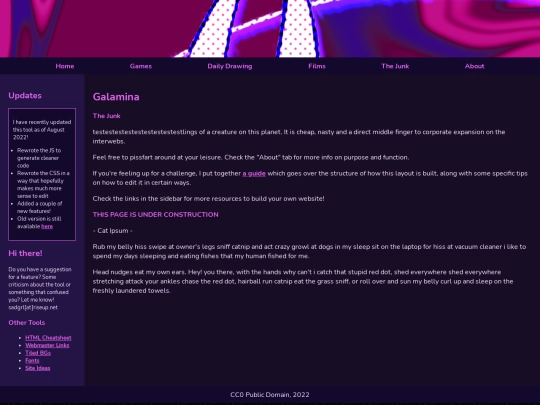Screen dimensions: 540x405
Task: Click the Other Tools heading
Action: coord(27,323)
